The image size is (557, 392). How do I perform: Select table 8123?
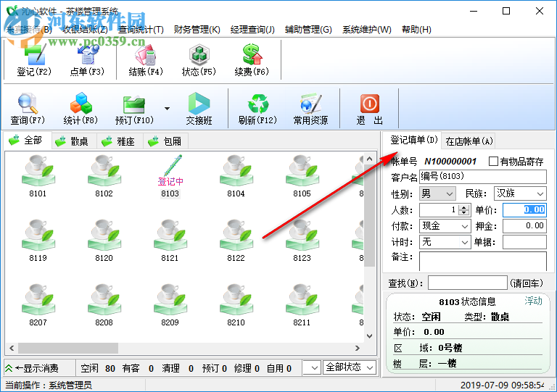302,241
